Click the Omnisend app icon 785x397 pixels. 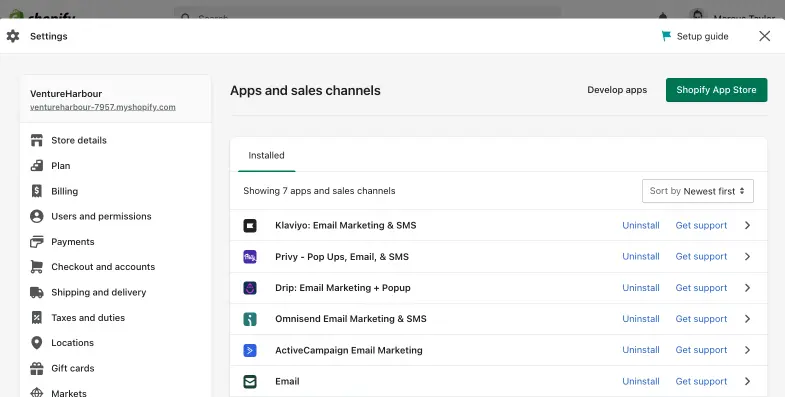tap(250, 319)
